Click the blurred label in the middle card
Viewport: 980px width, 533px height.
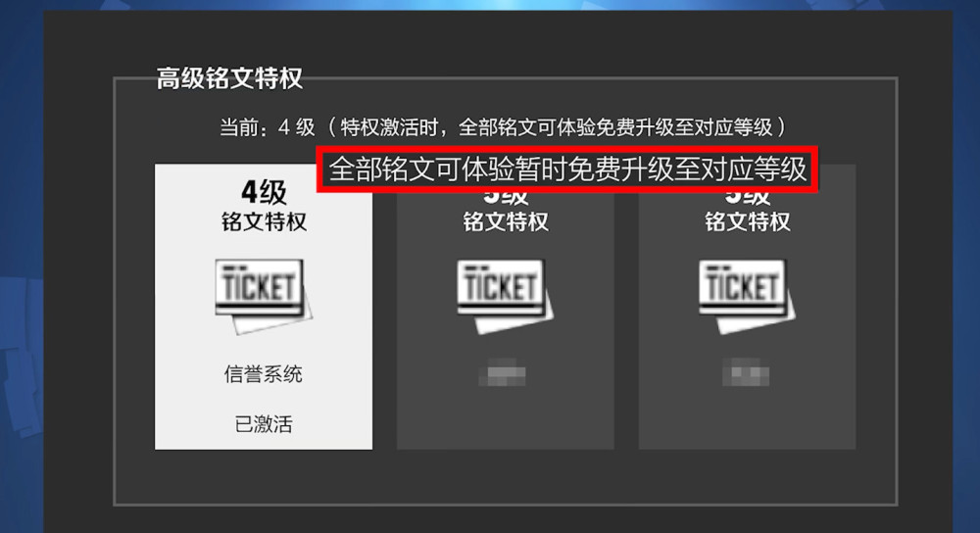point(503,373)
